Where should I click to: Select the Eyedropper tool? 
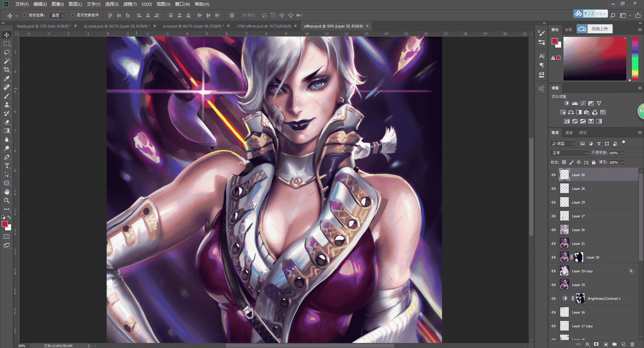coord(7,78)
